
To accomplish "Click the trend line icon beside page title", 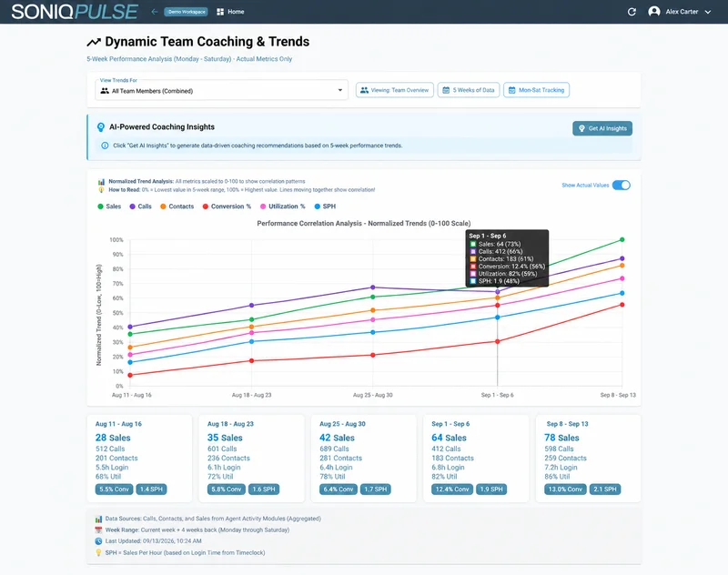I will (x=94, y=42).
